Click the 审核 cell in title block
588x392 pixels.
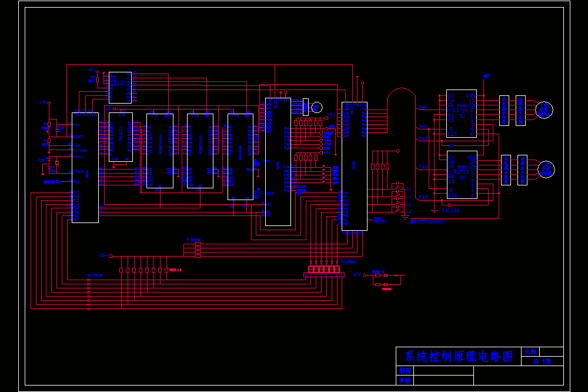(405, 380)
